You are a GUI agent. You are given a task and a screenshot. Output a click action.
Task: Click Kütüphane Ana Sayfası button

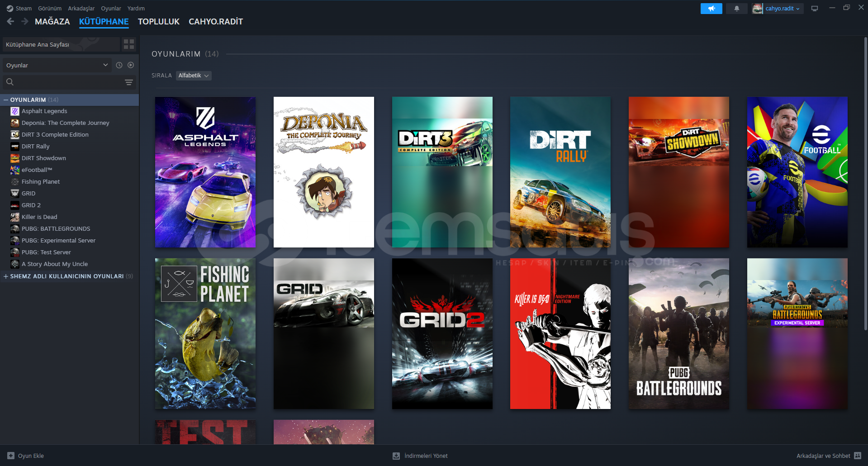coord(61,44)
